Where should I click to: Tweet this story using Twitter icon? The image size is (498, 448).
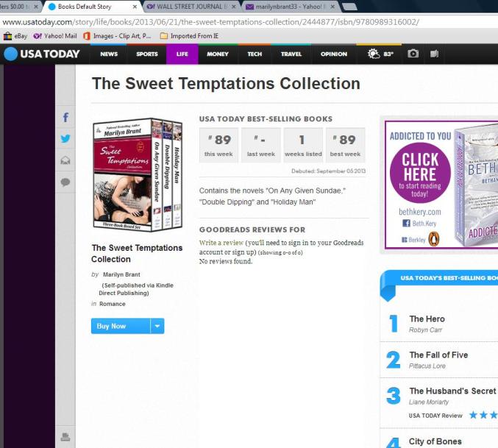[65, 139]
